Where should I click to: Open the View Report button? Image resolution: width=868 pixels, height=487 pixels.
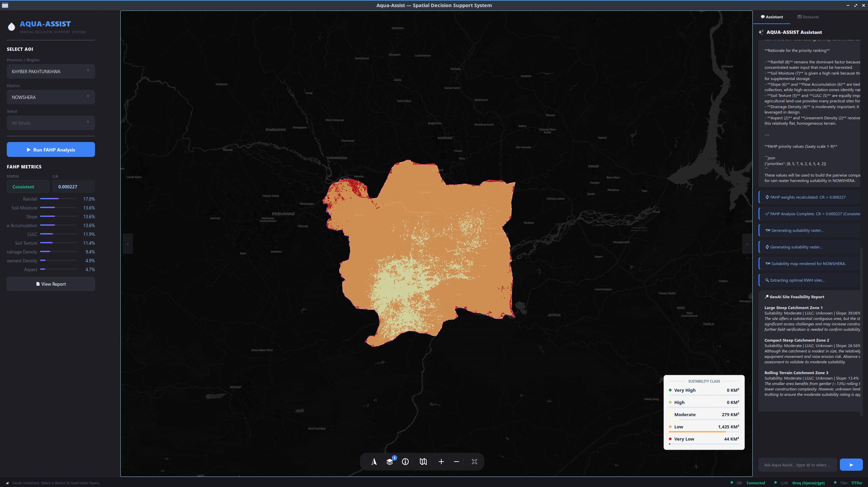pyautogui.click(x=51, y=284)
